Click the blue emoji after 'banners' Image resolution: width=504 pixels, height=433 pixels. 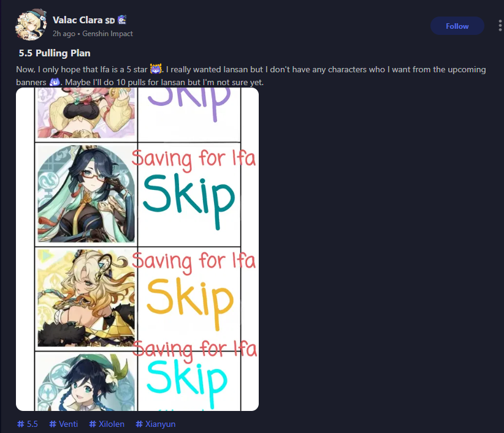tap(55, 82)
